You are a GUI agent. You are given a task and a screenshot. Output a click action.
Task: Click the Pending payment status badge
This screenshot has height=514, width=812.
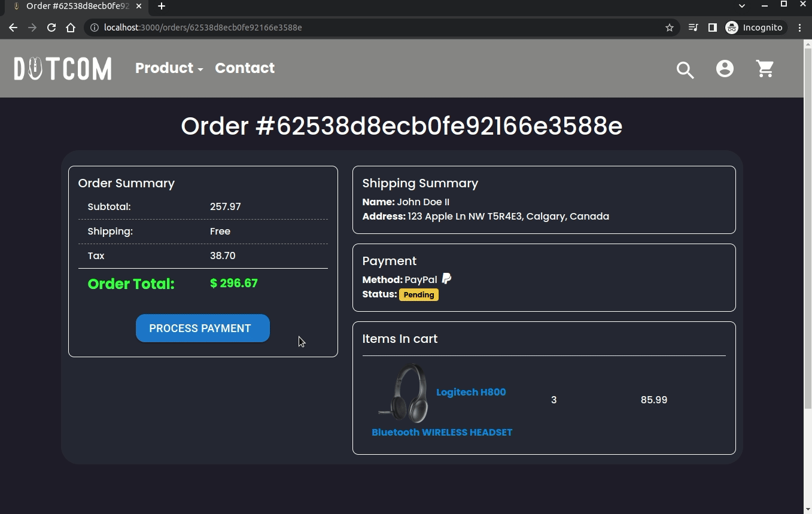(x=419, y=294)
